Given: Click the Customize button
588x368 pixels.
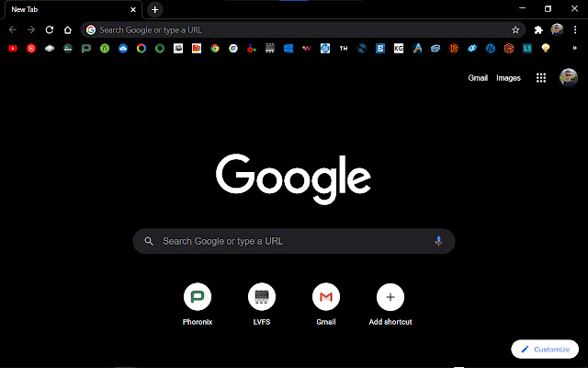Looking at the screenshot, I should [545, 350].
